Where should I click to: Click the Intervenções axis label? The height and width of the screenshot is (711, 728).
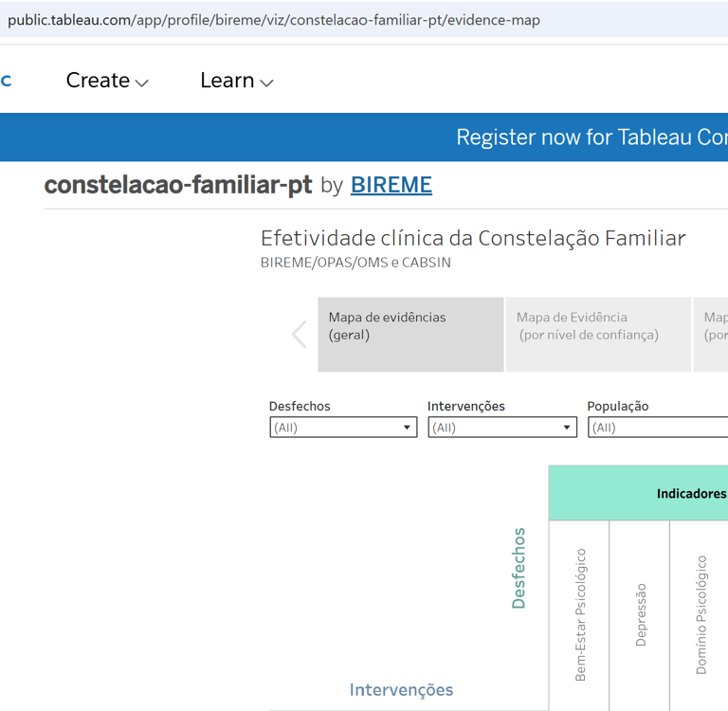(401, 690)
